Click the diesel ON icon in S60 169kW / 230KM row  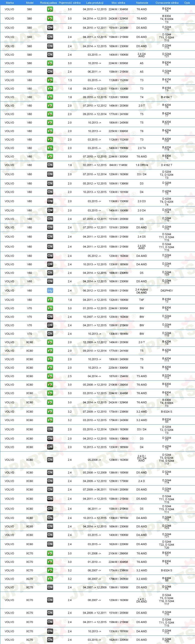tap(50, 46)
